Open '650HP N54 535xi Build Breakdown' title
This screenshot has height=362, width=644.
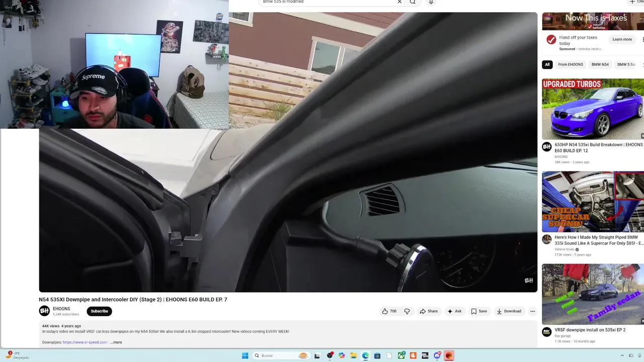pyautogui.click(x=598, y=148)
